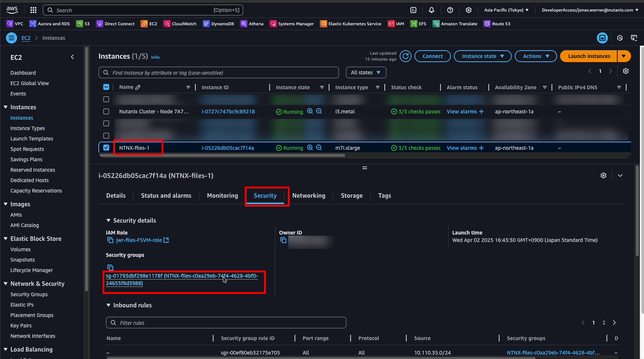
Task: Click the instances table horizontal scrollbar
Action: [x=222, y=155]
